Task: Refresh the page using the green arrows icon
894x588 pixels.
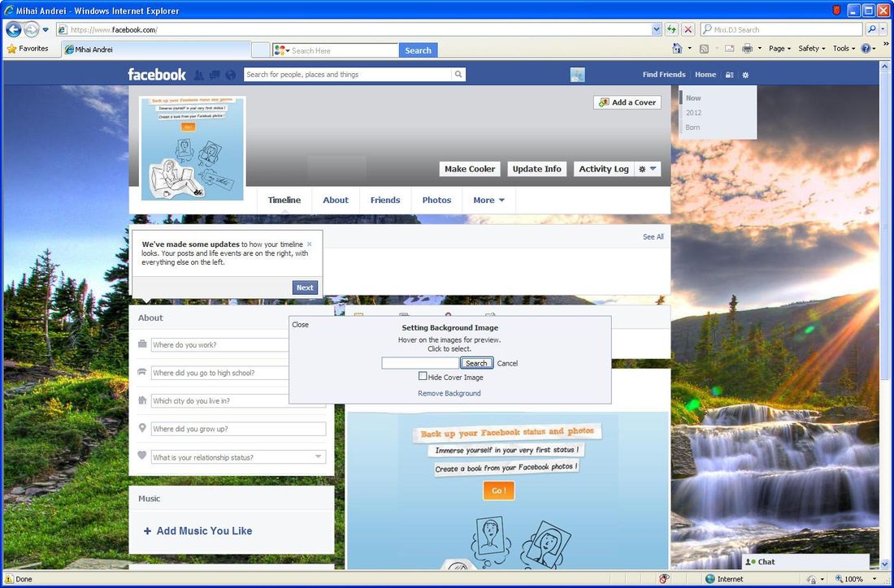Action: [x=671, y=29]
